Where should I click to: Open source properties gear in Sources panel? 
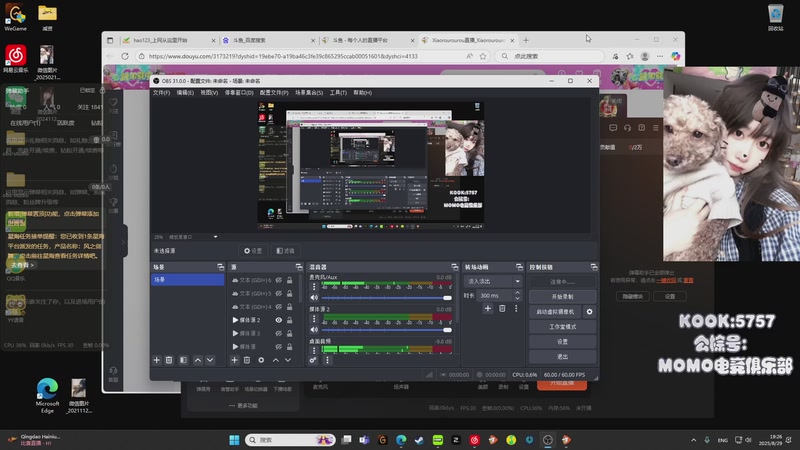(261, 360)
